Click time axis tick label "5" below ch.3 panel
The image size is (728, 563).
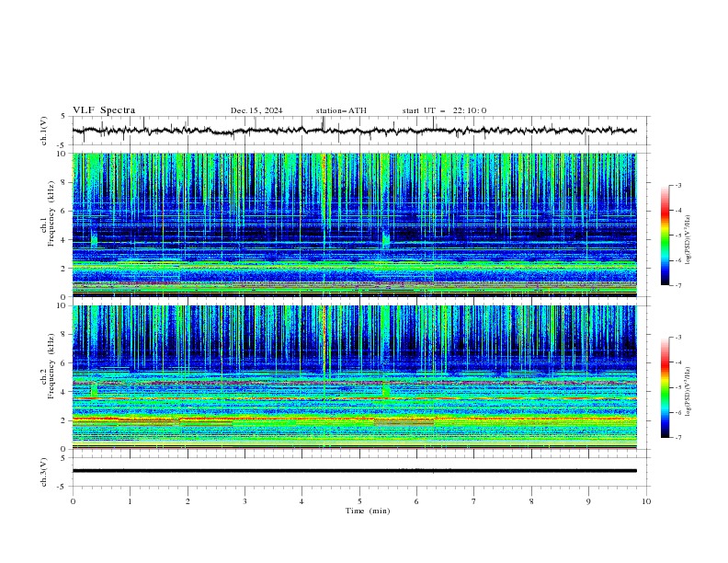(x=359, y=501)
